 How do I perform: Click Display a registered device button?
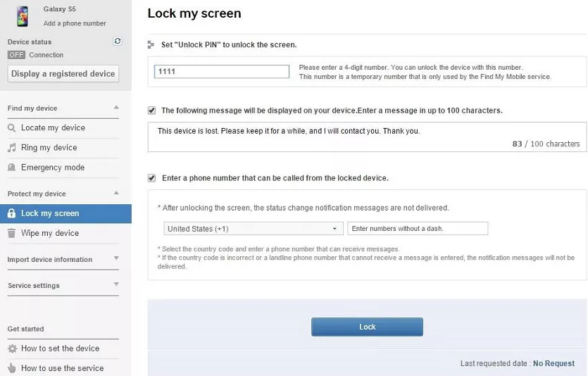[63, 74]
